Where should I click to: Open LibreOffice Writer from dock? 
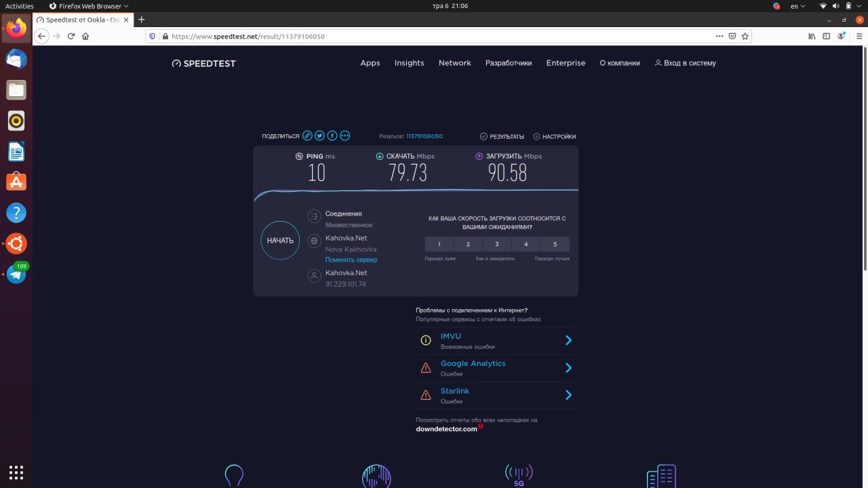pyautogui.click(x=16, y=151)
